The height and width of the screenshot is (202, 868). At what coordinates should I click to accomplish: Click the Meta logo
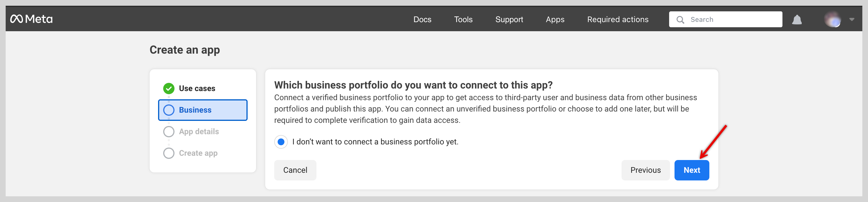tap(31, 19)
